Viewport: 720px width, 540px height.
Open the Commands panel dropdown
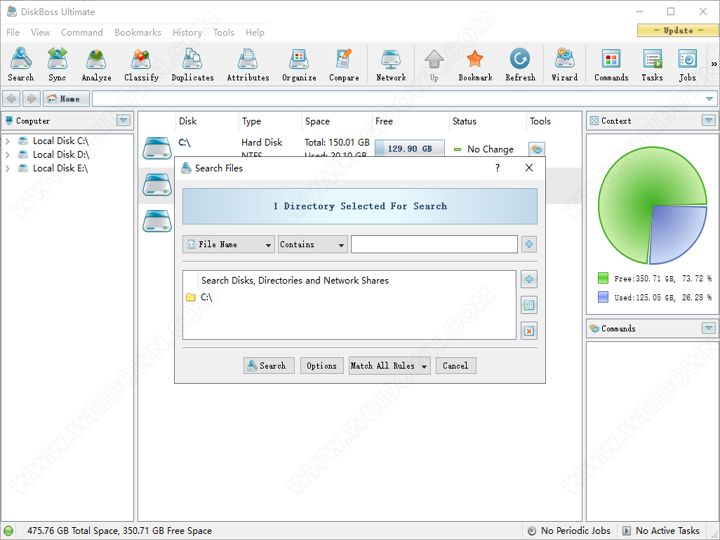pos(709,328)
